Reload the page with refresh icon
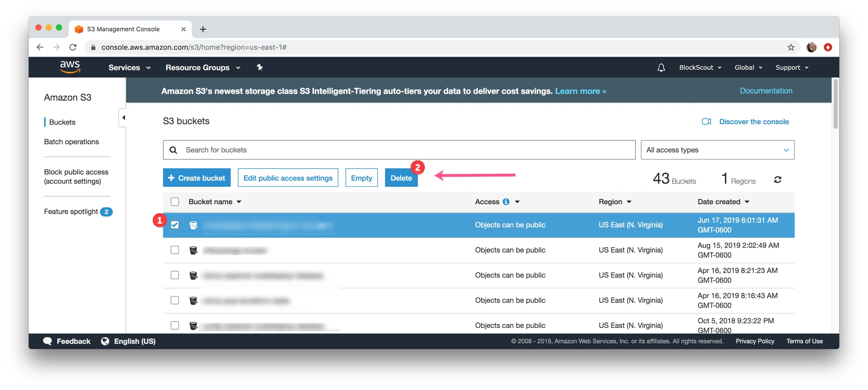 point(73,47)
